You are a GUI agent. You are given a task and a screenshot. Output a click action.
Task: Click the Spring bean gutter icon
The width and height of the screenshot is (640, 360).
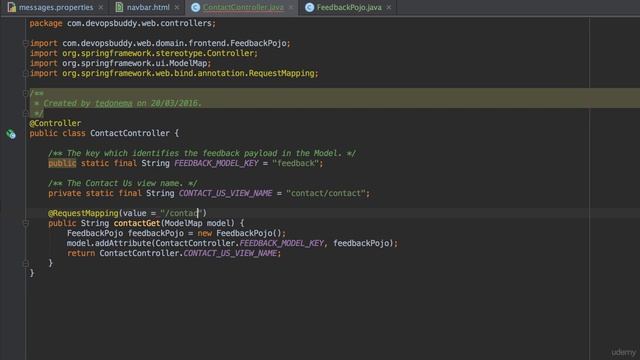point(11,134)
